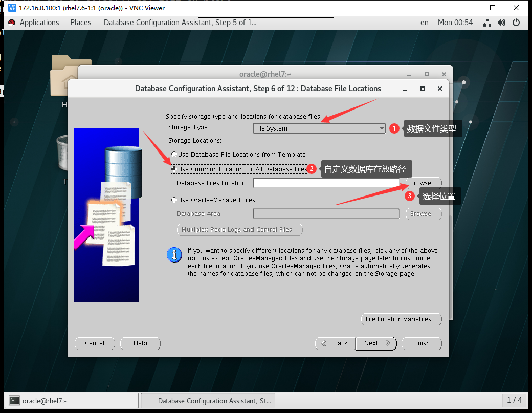This screenshot has width=532, height=413.
Task: Minimize the Database Configuration Assistant dialog
Action: (405, 89)
